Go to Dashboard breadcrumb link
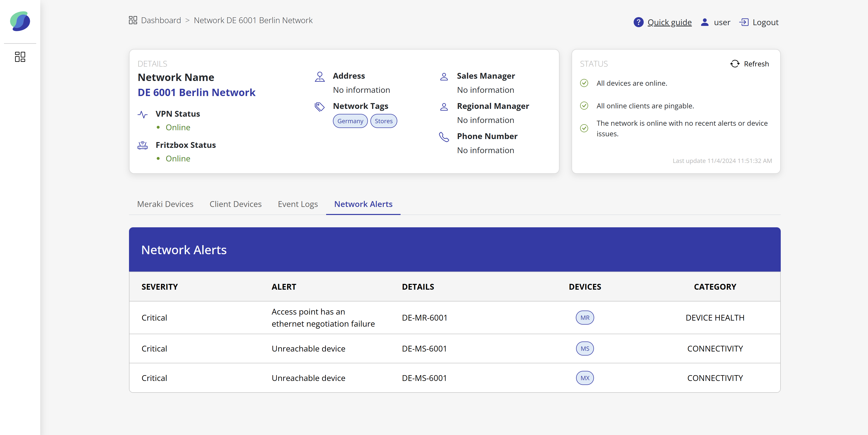The height and width of the screenshot is (435, 868). [161, 20]
